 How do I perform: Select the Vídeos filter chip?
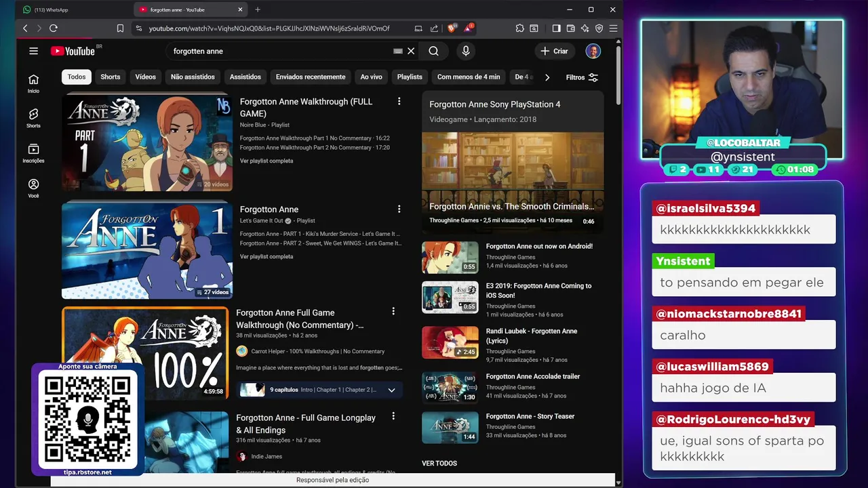point(145,77)
